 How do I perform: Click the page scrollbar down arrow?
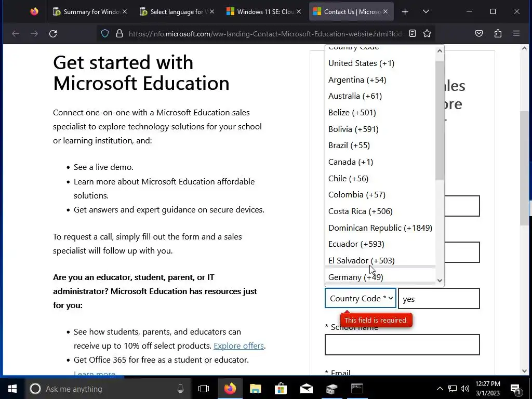524,371
